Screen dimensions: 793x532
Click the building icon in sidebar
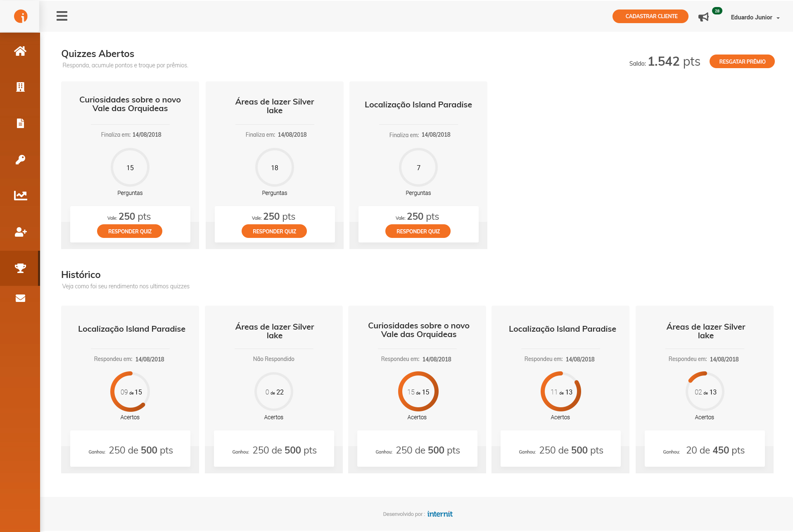coord(20,87)
